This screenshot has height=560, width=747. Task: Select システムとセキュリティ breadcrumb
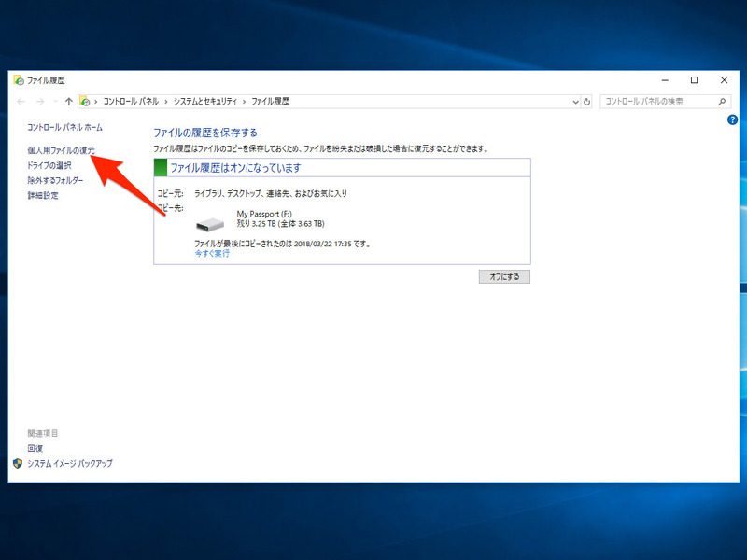tap(204, 102)
